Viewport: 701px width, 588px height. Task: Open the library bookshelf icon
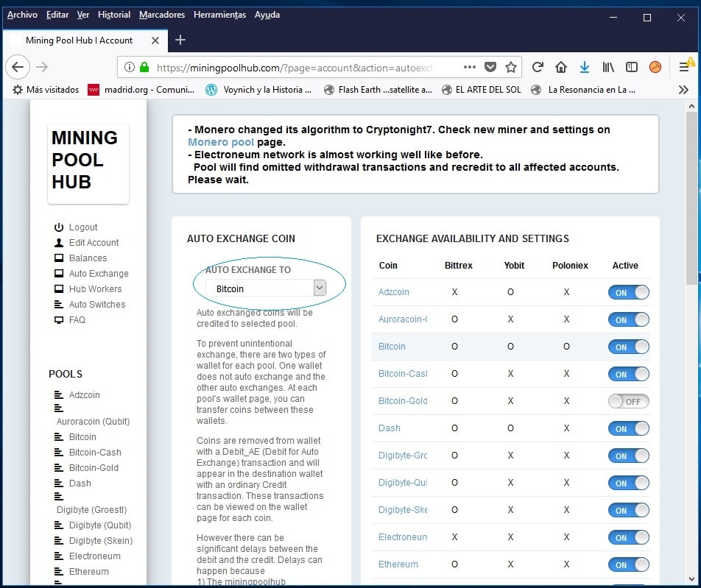coord(608,67)
